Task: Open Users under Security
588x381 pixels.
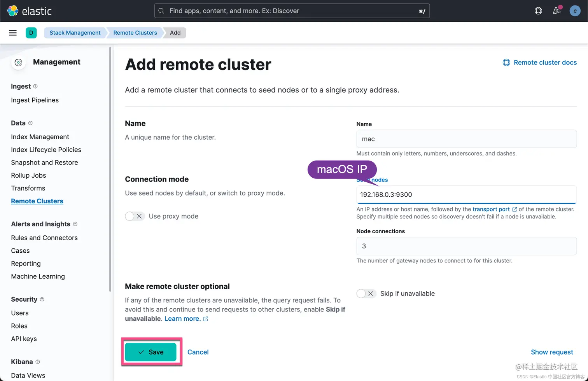Action: (x=19, y=313)
